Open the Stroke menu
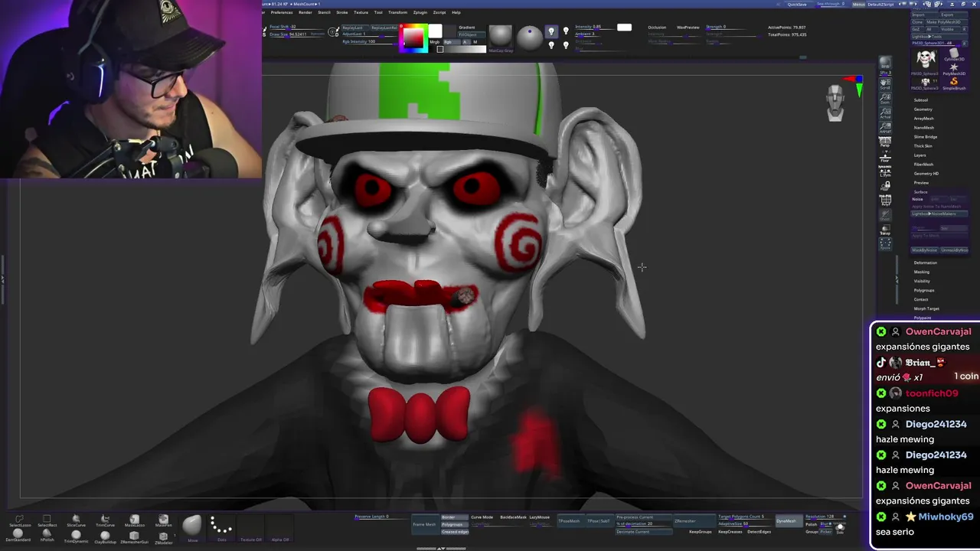 tap(342, 12)
